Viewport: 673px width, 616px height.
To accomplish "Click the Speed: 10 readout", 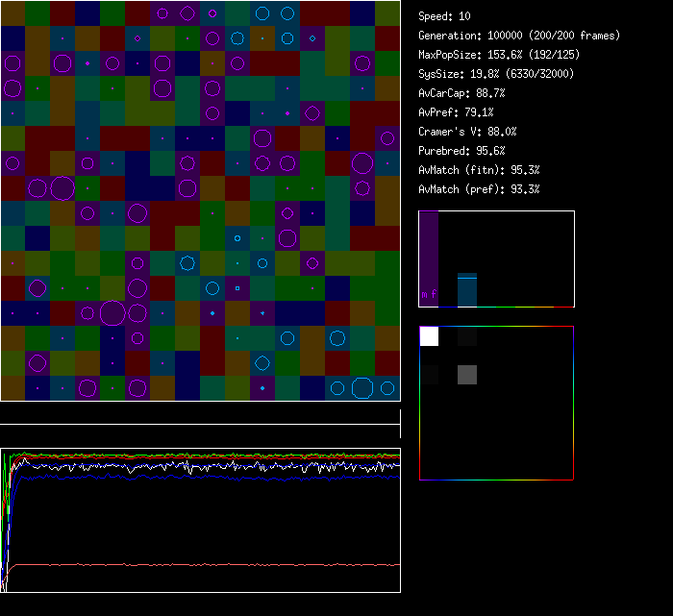I will (445, 16).
